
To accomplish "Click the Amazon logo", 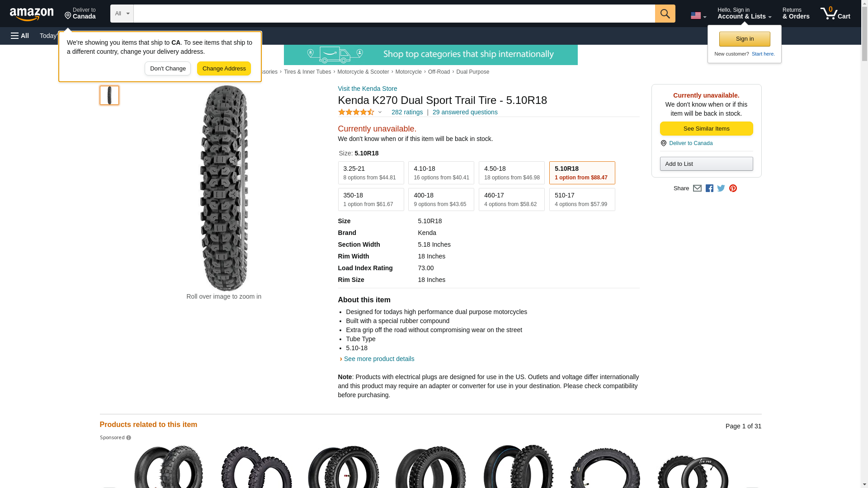I will [x=32, y=14].
